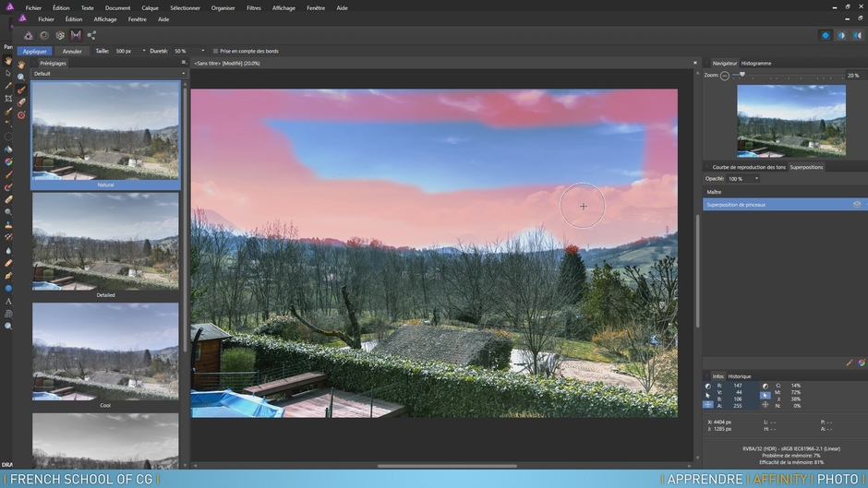Click the color wheel icon below Superpositions list

click(x=862, y=363)
